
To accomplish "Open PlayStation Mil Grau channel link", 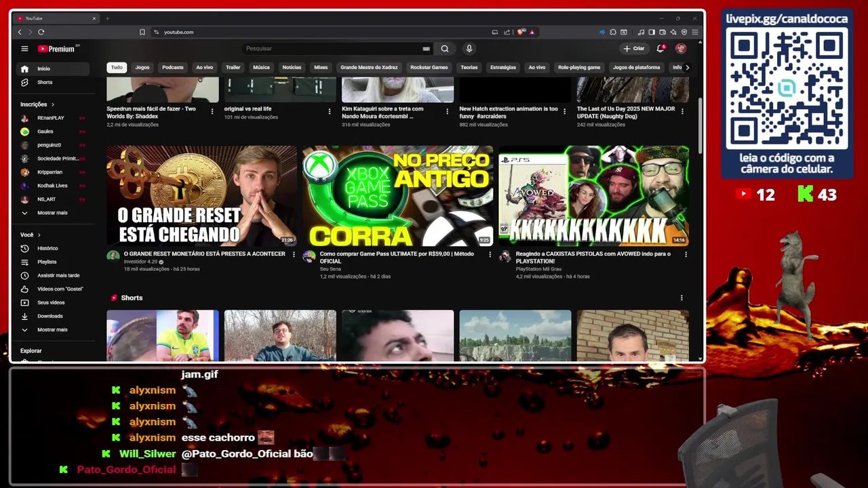I will [538, 269].
